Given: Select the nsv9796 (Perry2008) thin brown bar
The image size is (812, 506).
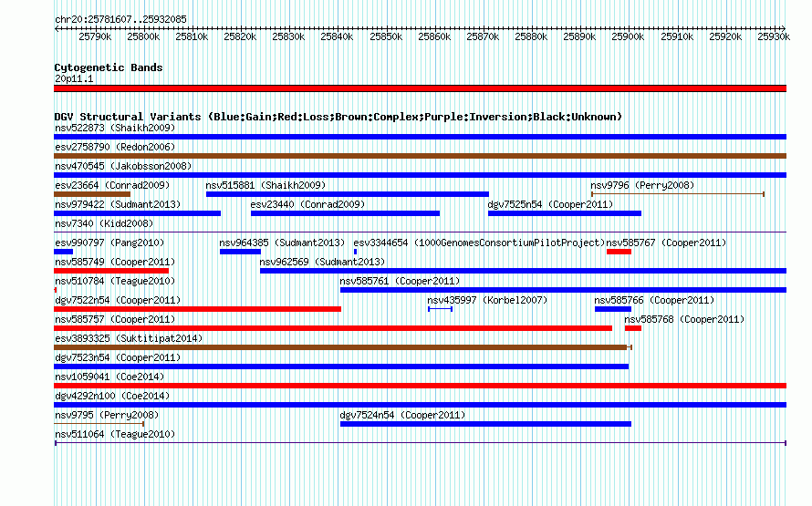Looking at the screenshot, I should (678, 194).
